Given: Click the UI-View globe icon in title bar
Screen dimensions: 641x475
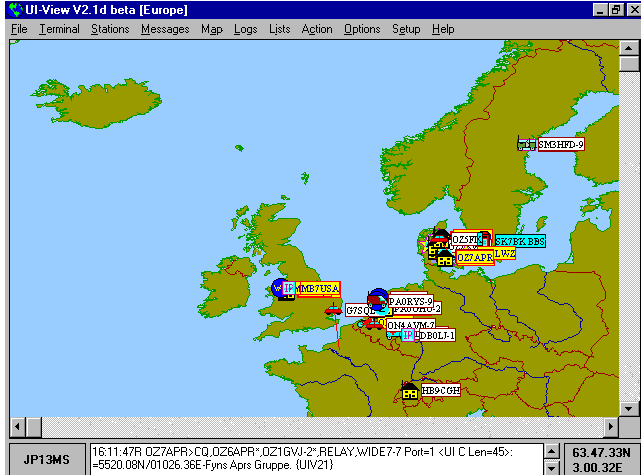Looking at the screenshot, I should click(15, 9).
